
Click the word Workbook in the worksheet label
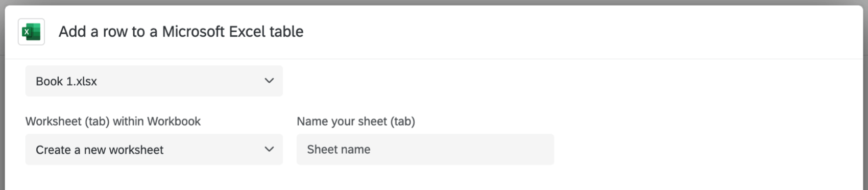coord(174,122)
